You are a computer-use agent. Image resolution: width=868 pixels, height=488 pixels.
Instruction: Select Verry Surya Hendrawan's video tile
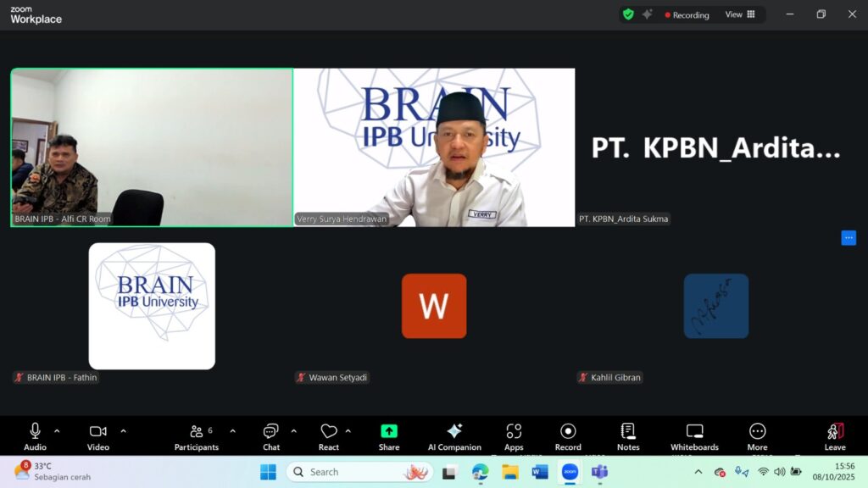click(434, 147)
